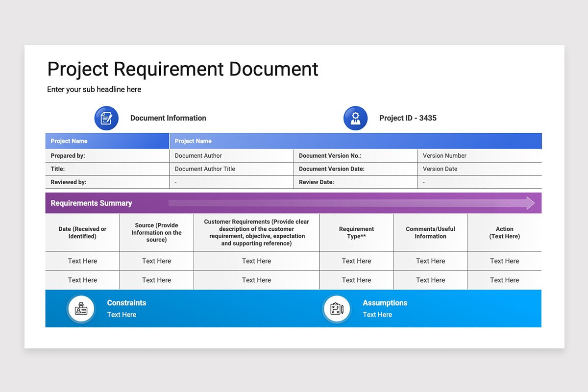Click 'Text Here' under Assumptions
This screenshot has width=588, height=392.
pyautogui.click(x=377, y=315)
